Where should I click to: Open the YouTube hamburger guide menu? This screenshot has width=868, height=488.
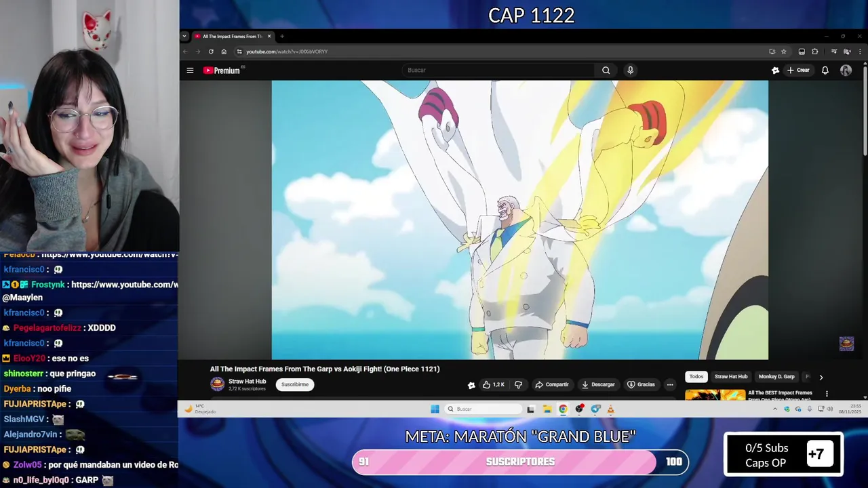coord(190,70)
